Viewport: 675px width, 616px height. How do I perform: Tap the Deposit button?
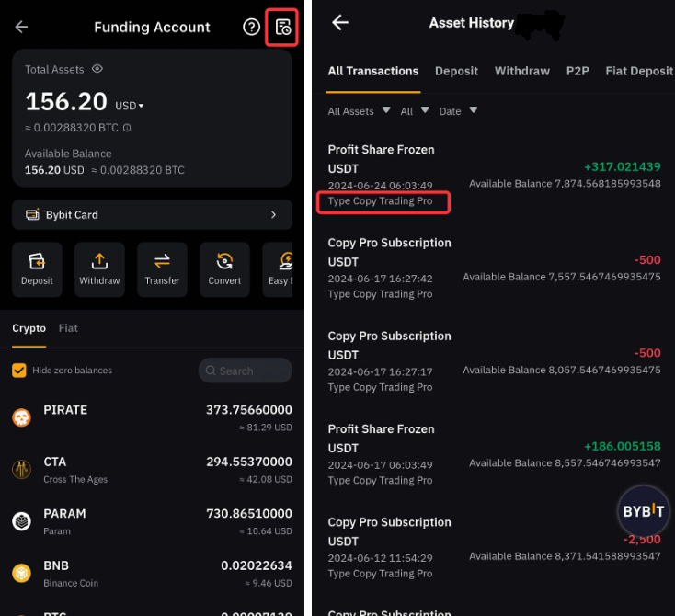pos(37,269)
